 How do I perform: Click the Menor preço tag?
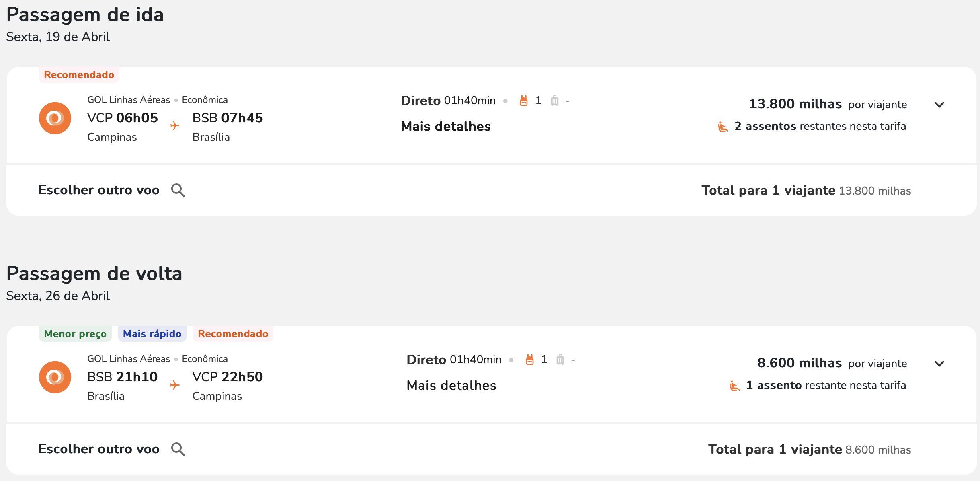point(75,334)
